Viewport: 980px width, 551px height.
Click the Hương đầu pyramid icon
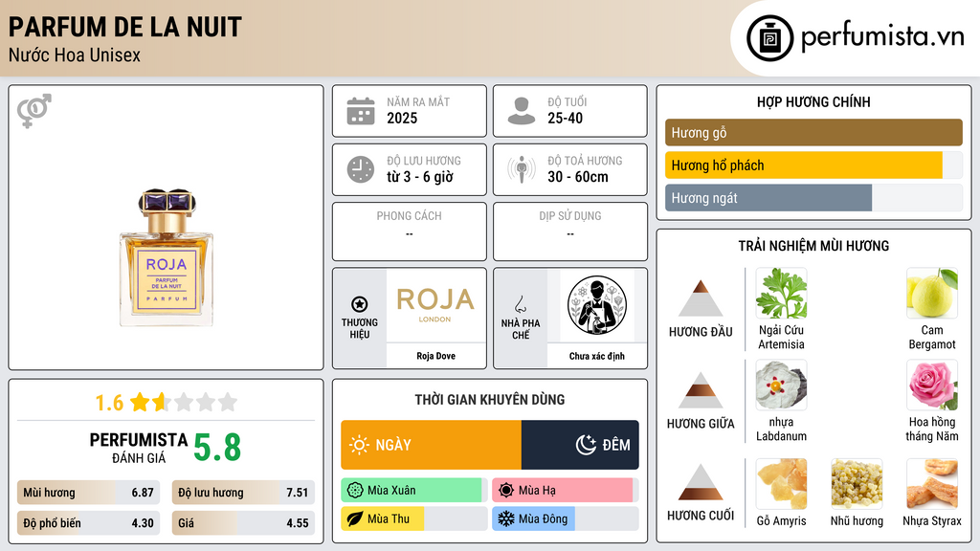tap(701, 298)
